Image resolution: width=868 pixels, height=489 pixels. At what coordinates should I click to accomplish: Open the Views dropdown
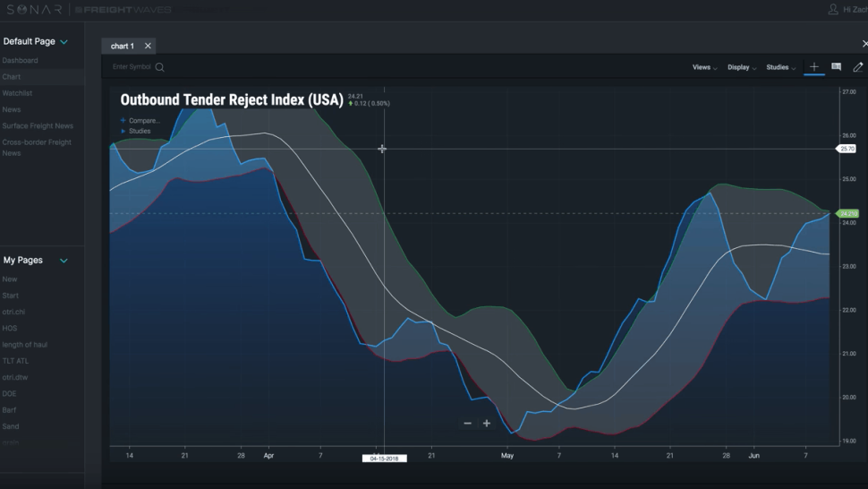705,67
